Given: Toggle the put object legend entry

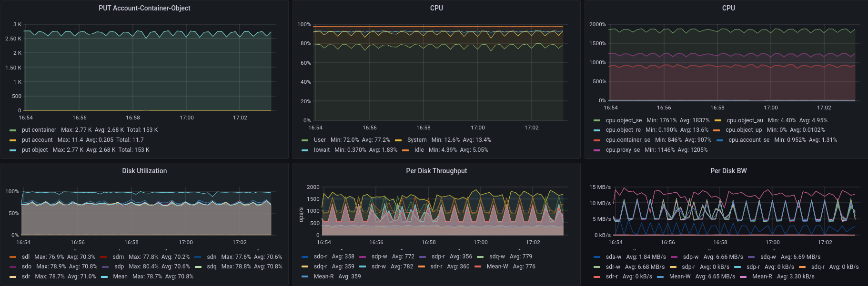Looking at the screenshot, I should tap(34, 150).
